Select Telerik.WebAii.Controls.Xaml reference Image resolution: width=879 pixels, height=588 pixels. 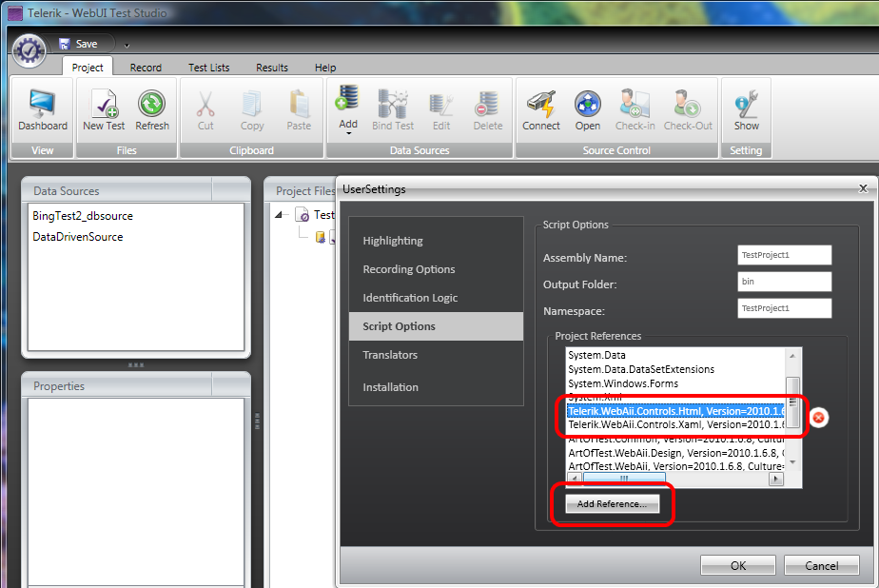[x=675, y=425]
